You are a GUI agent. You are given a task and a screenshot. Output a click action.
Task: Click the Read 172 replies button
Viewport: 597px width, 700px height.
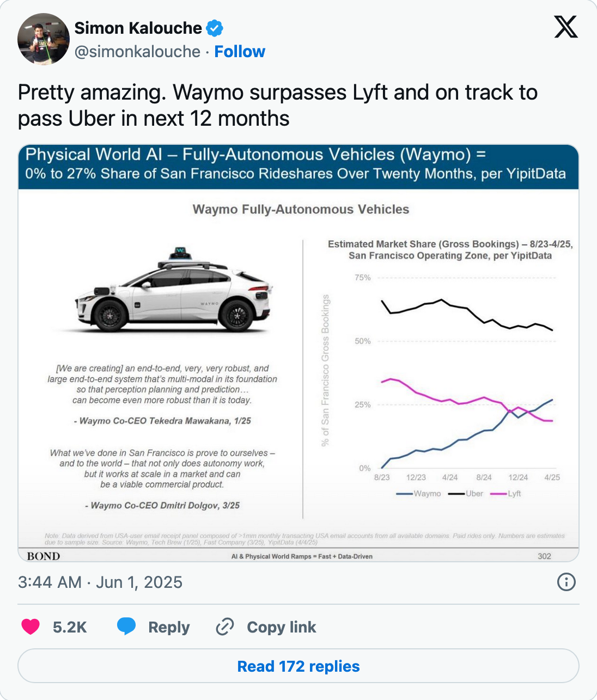(298, 666)
